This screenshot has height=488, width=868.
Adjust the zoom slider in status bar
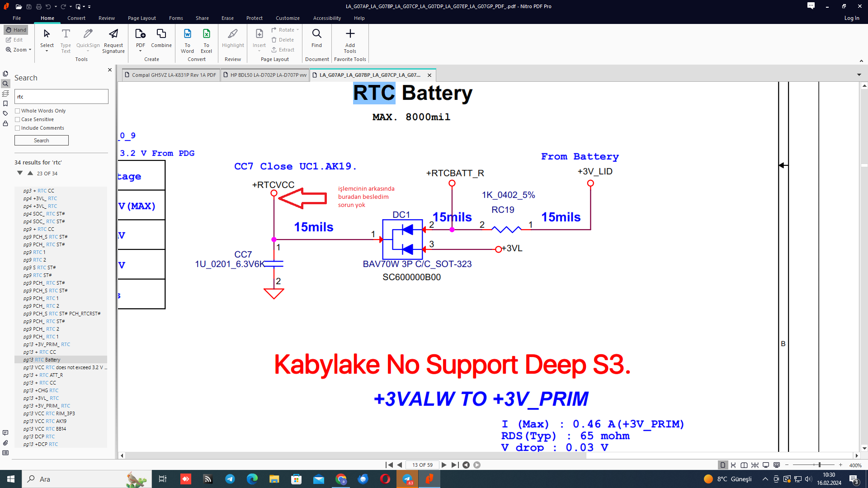pos(819,465)
